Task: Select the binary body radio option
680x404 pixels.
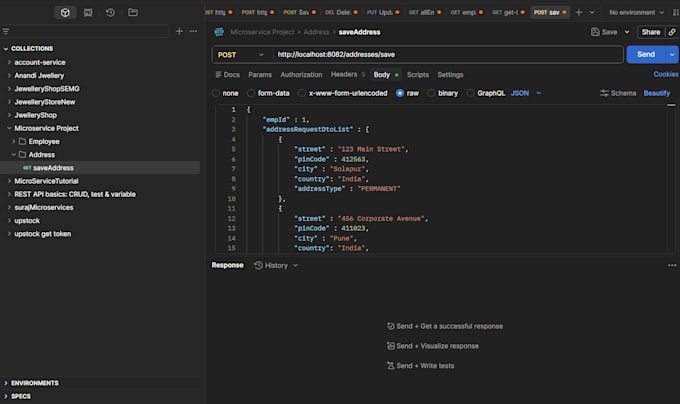Action: click(431, 93)
